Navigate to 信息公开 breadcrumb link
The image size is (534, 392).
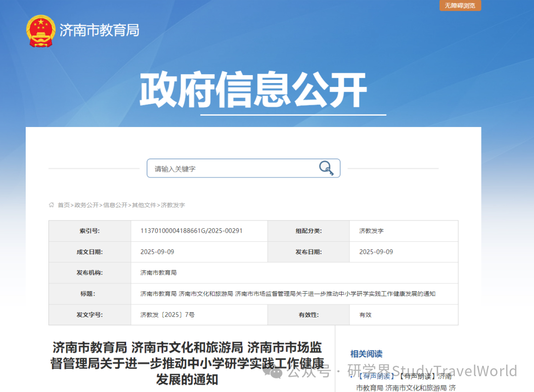(115, 205)
